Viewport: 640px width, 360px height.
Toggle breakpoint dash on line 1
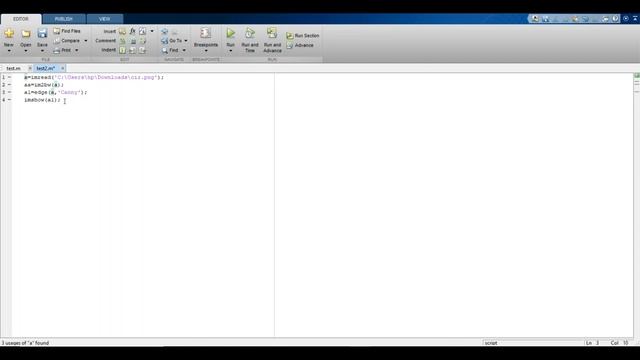click(x=9, y=77)
